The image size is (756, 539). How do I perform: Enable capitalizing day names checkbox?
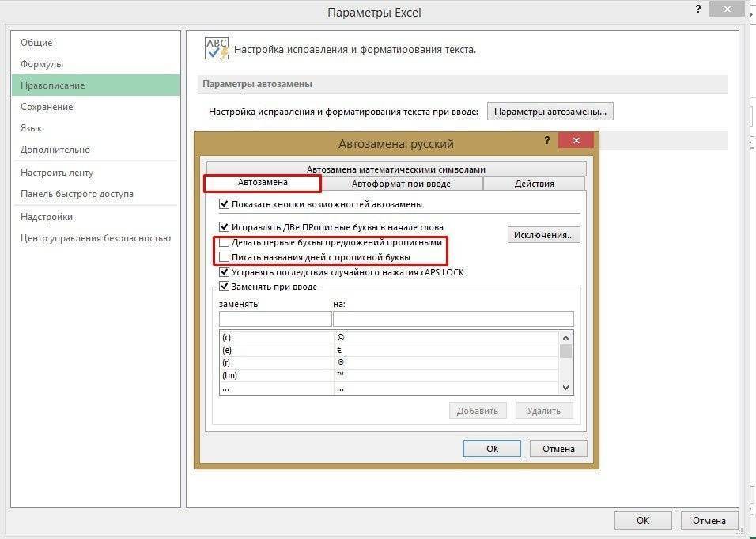pos(224,256)
